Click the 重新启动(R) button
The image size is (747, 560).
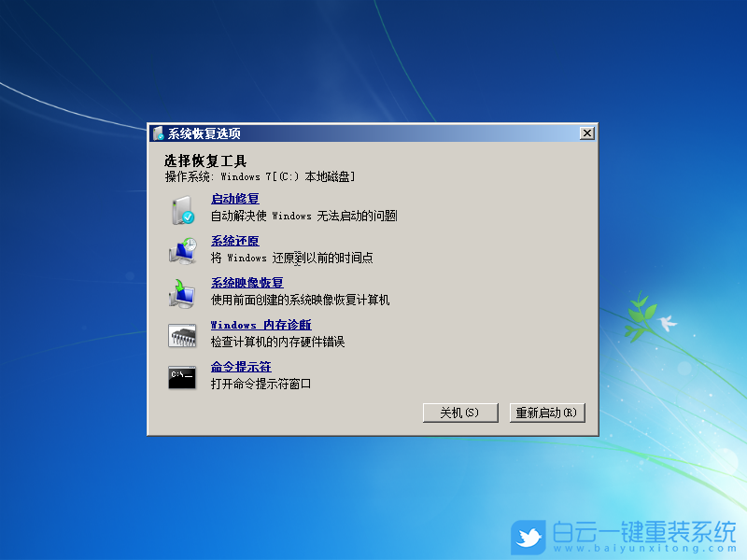547,412
